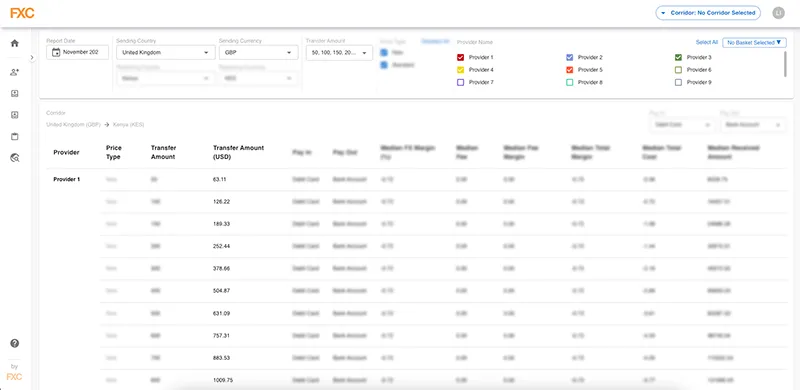Check the Provider 7 checkbox

click(x=460, y=82)
